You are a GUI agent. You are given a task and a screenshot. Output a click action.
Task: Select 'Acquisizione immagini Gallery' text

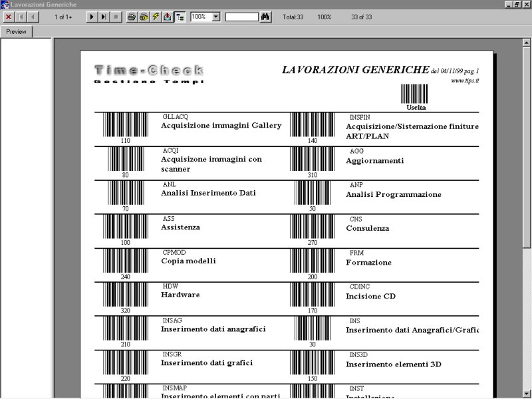coord(221,126)
